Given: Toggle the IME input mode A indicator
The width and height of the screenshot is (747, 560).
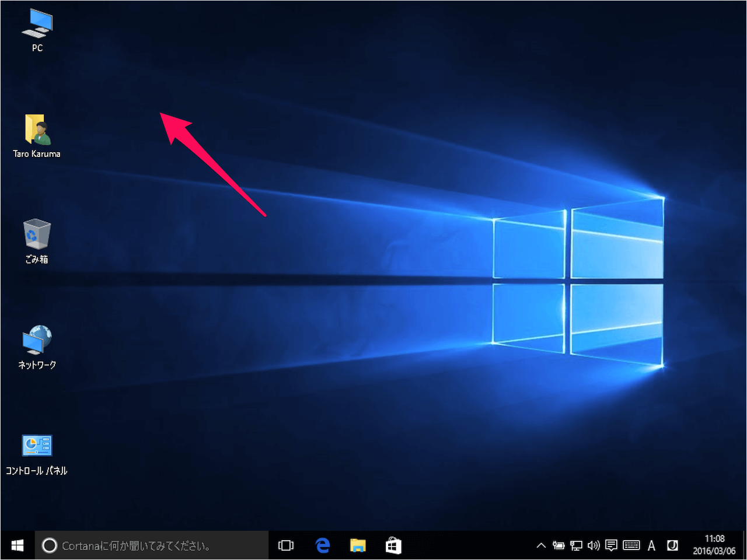Looking at the screenshot, I should pyautogui.click(x=652, y=545).
